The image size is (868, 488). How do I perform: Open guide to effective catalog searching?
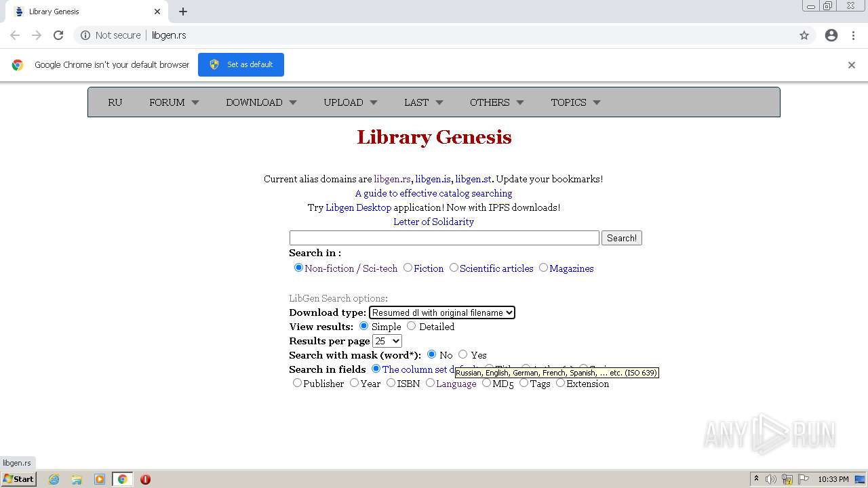(433, 193)
